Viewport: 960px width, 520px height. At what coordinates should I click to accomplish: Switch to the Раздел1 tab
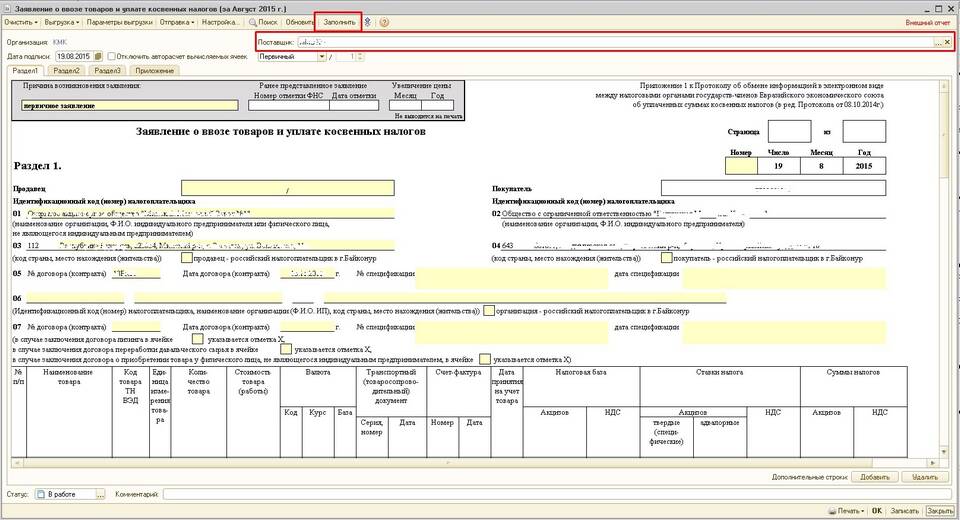pyautogui.click(x=25, y=71)
